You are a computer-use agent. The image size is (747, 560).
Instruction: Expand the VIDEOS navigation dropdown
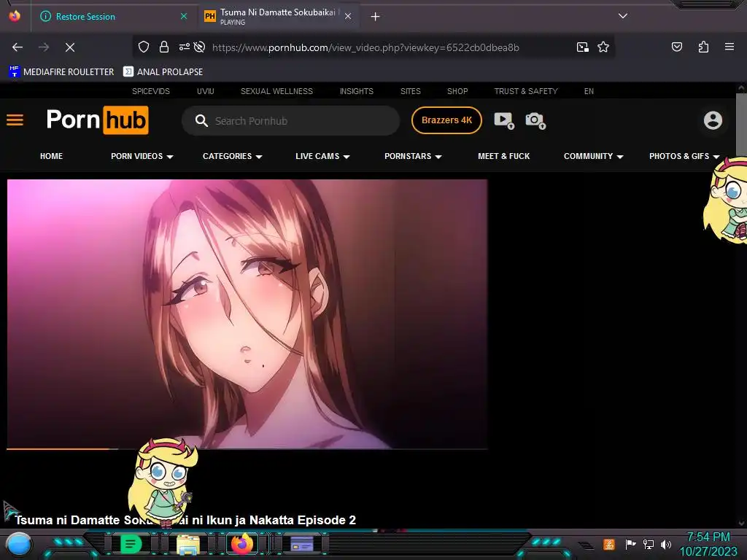[x=142, y=156]
